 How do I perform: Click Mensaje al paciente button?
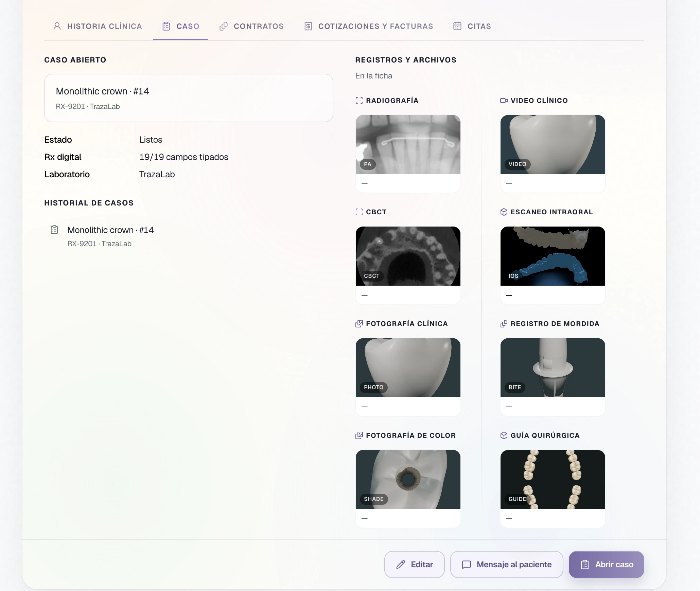pos(507,565)
